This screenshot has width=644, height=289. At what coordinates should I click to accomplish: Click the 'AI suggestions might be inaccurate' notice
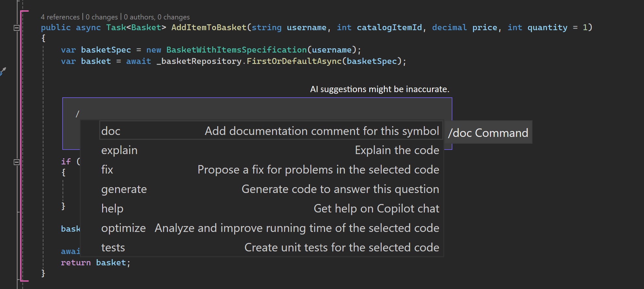click(x=379, y=89)
